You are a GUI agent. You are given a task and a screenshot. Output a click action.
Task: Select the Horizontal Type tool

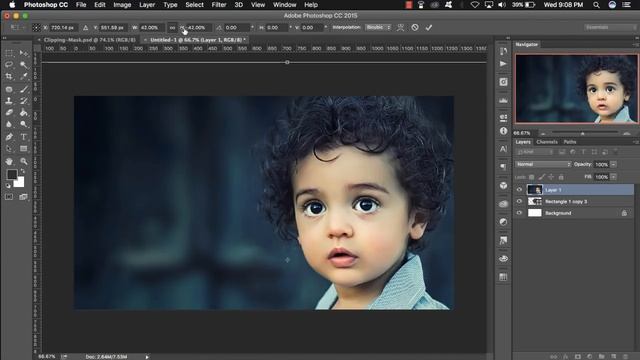tap(24, 137)
